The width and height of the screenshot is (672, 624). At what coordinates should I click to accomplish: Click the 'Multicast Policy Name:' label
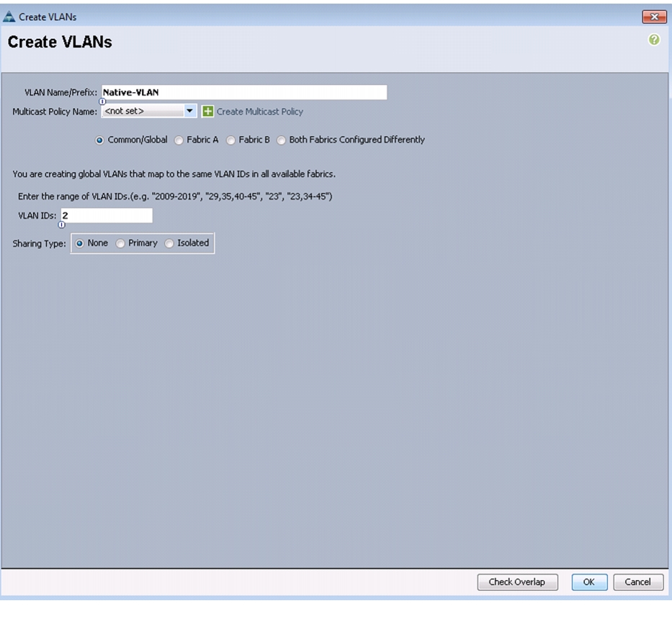(x=55, y=112)
